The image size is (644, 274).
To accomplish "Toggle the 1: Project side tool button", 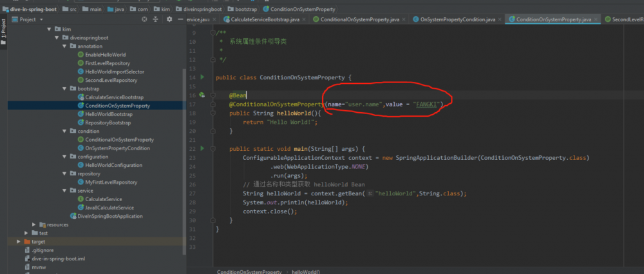I will [x=4, y=31].
